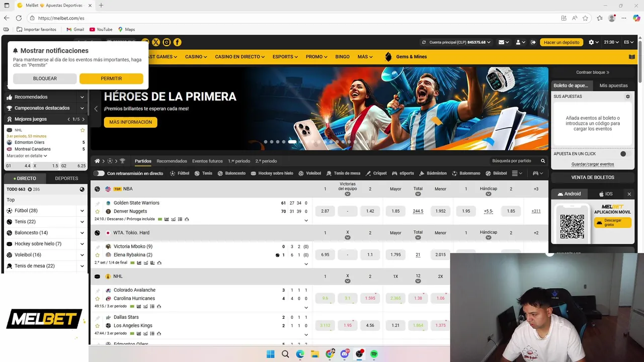Open the open-book icon on the yellow bar
Viewport: 644px width, 362px height.
[x=632, y=57]
